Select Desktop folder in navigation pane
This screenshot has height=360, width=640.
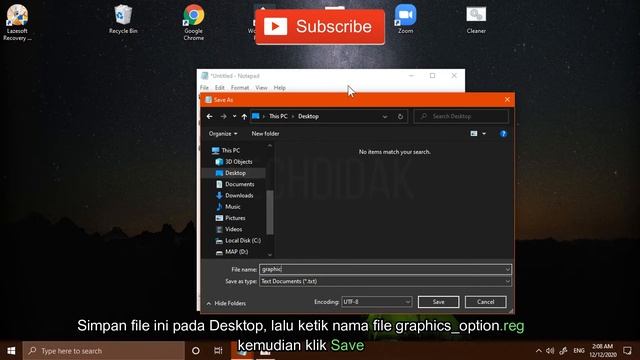(x=235, y=173)
